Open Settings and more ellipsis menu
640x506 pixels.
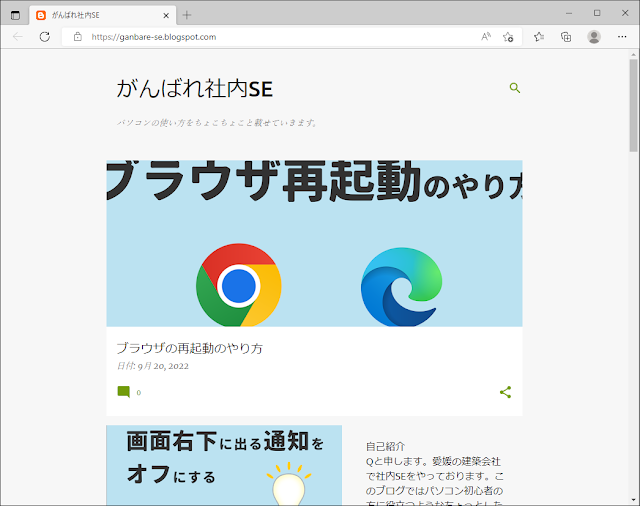coord(622,37)
